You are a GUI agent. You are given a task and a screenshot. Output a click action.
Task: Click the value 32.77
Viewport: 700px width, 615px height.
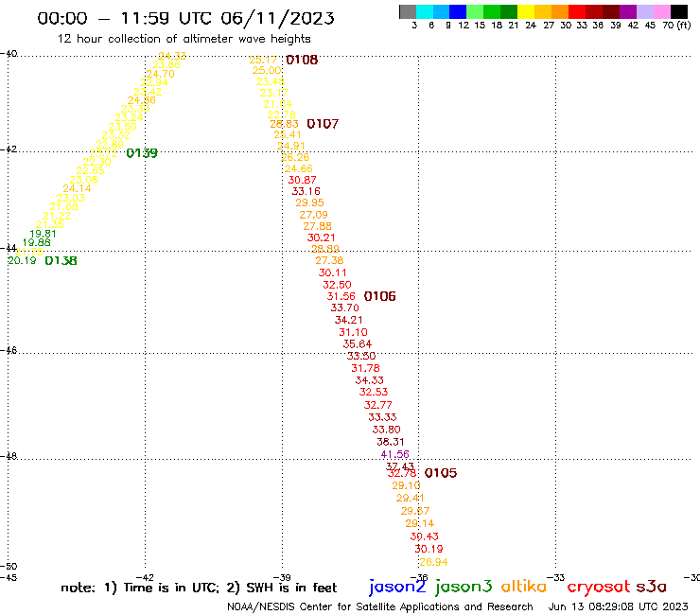click(378, 405)
